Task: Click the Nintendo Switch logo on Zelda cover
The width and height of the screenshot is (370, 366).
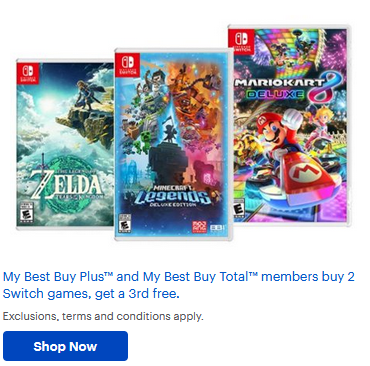Action: click(28, 73)
